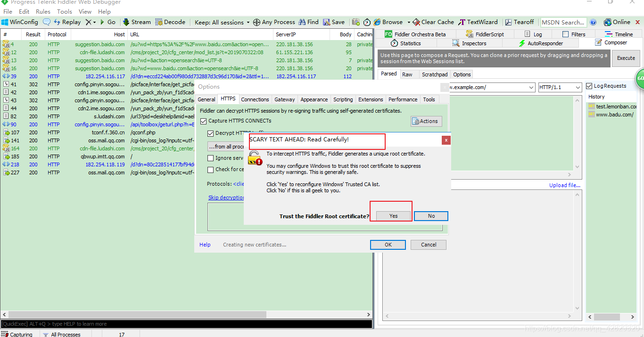Click the Any Process target icon
The height and width of the screenshot is (337, 644).
tap(256, 22)
